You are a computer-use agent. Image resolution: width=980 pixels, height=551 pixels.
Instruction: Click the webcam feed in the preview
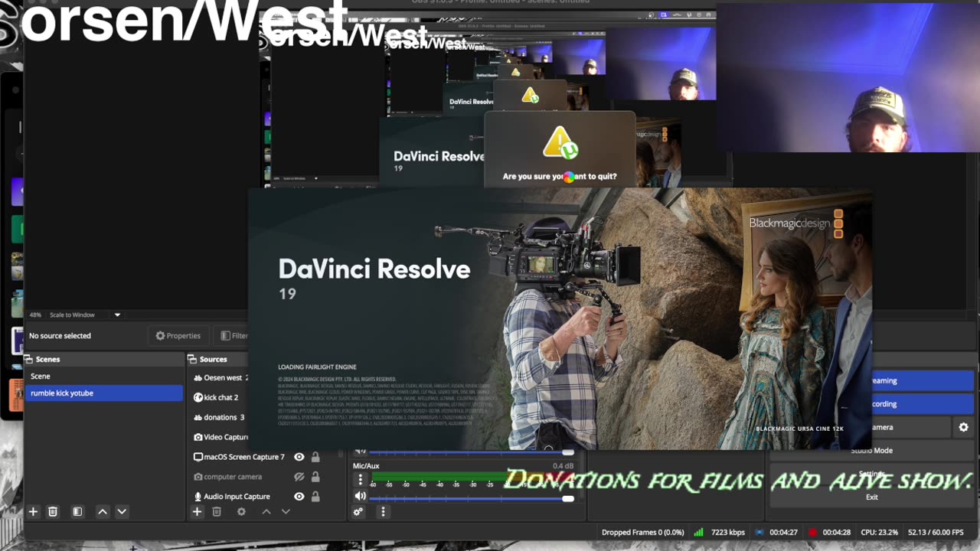pyautogui.click(x=848, y=78)
